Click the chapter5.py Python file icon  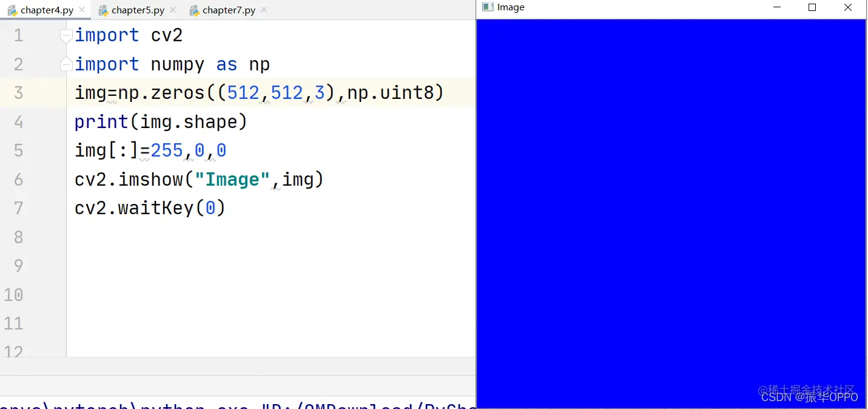point(103,10)
